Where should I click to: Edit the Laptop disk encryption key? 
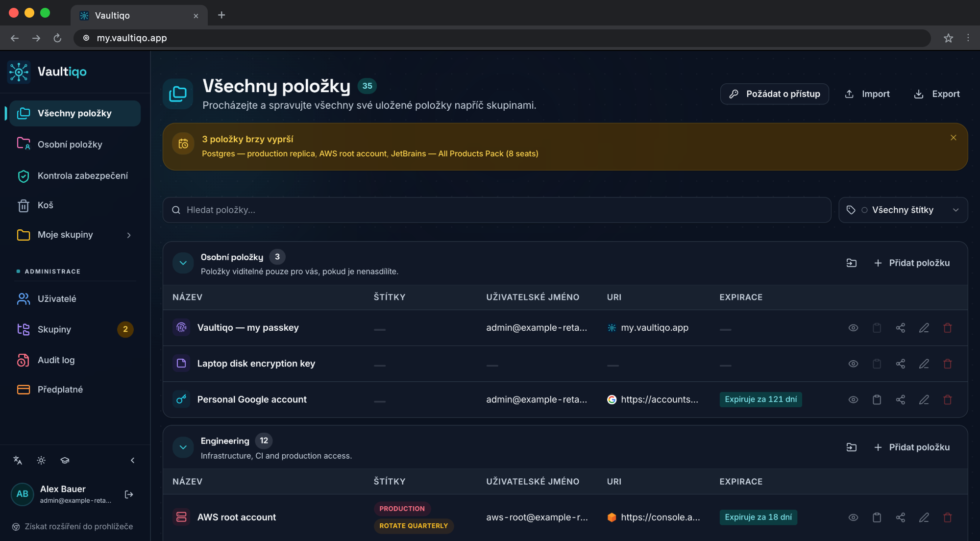[x=924, y=364]
